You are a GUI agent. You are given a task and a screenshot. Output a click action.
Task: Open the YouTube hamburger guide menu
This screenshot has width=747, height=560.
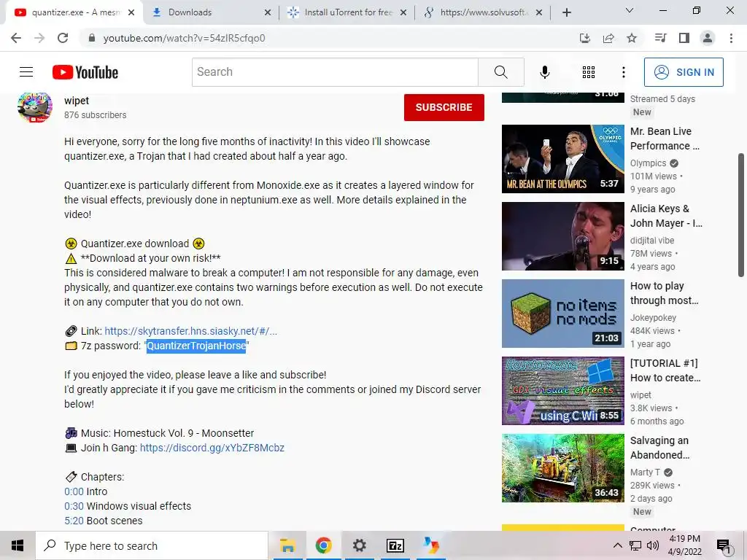click(x=26, y=72)
